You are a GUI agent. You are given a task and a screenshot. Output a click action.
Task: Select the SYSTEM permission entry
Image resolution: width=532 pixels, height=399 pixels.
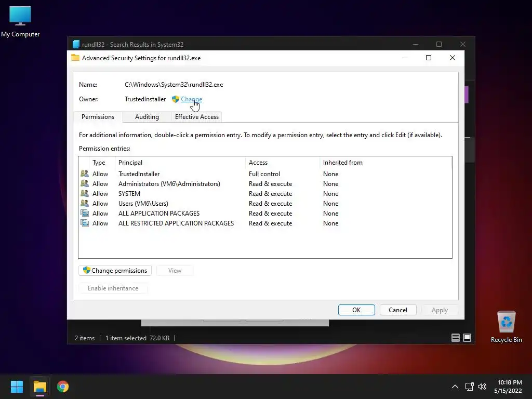point(265,193)
